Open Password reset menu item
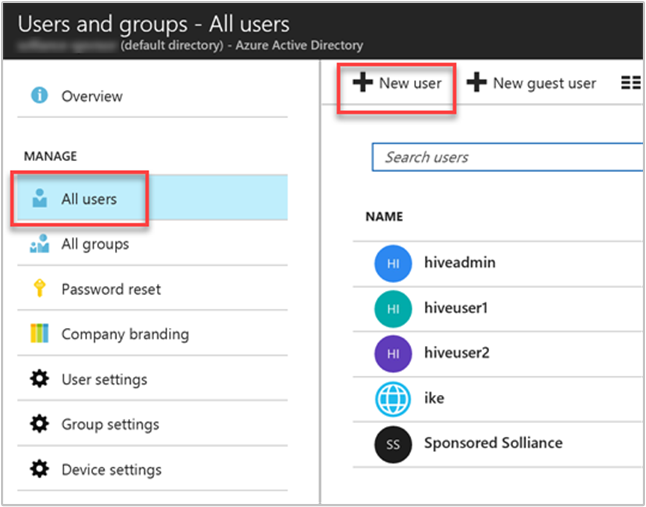The width and height of the screenshot is (646, 507). (110, 289)
